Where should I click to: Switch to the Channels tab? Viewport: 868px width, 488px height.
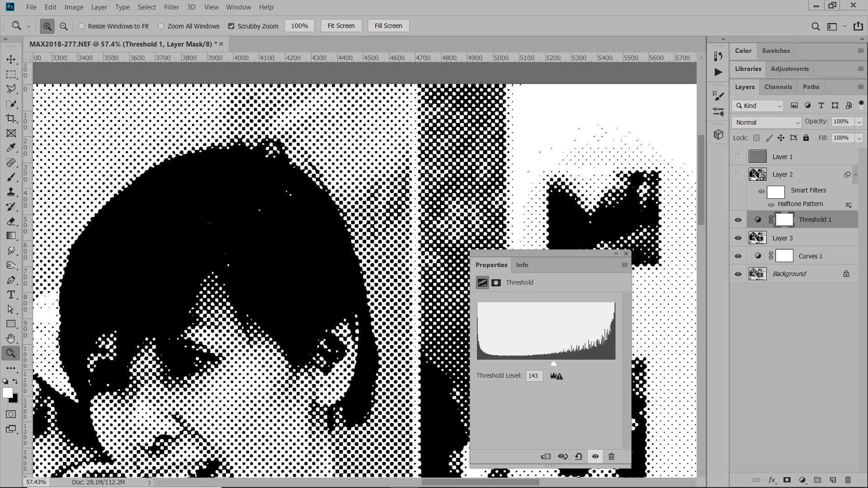[778, 87]
